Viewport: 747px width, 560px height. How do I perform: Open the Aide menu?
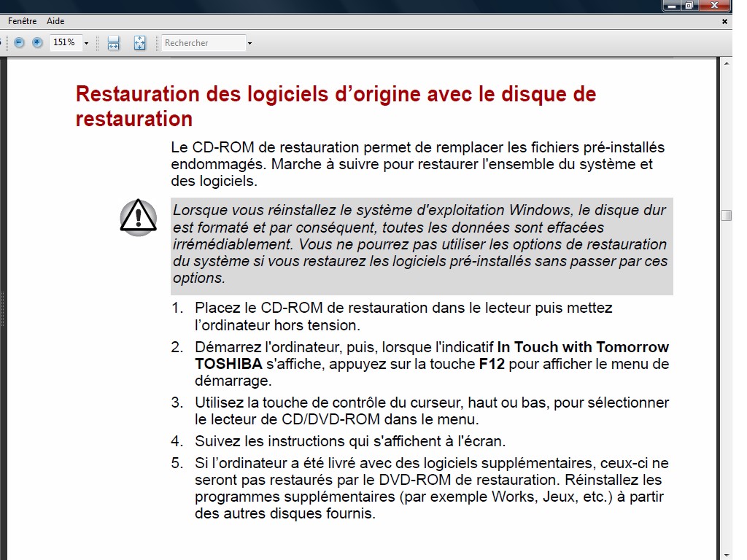[x=55, y=22]
